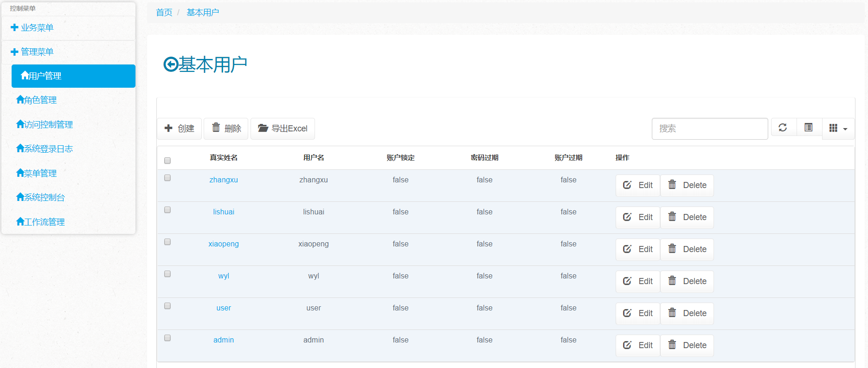Open the lishuai real name link
This screenshot has width=868, height=368.
224,212
